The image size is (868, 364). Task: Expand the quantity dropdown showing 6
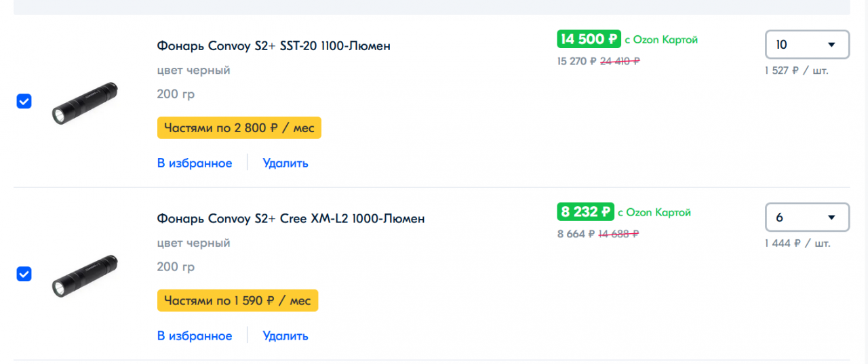pos(807,218)
